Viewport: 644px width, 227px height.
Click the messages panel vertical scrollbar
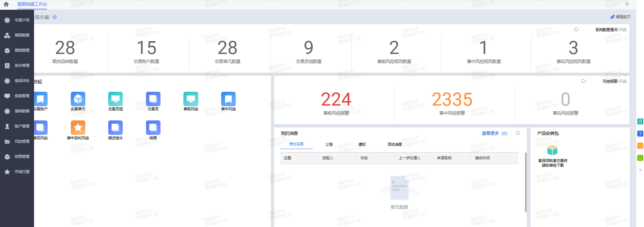pos(525,182)
